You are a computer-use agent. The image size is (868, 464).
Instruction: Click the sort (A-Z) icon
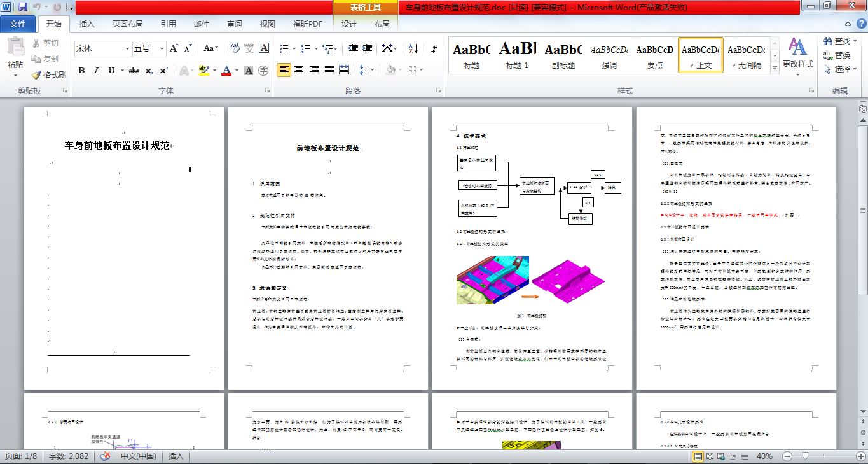pyautogui.click(x=413, y=49)
